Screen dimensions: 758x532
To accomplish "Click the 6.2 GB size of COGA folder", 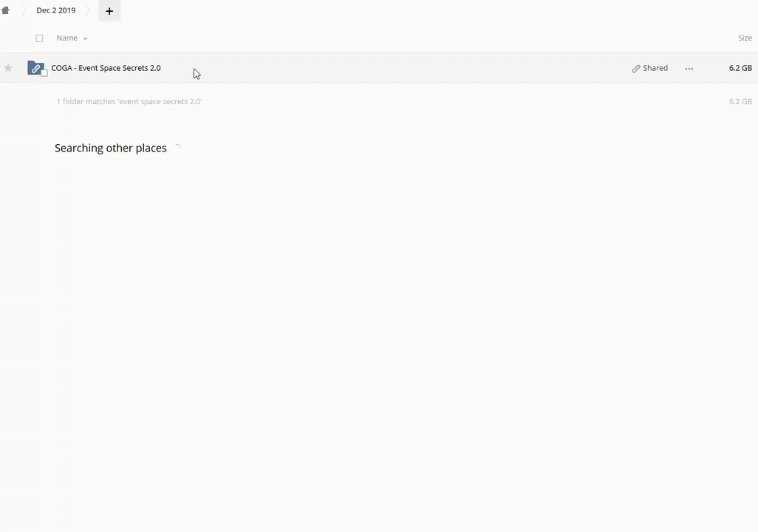I will 740,68.
